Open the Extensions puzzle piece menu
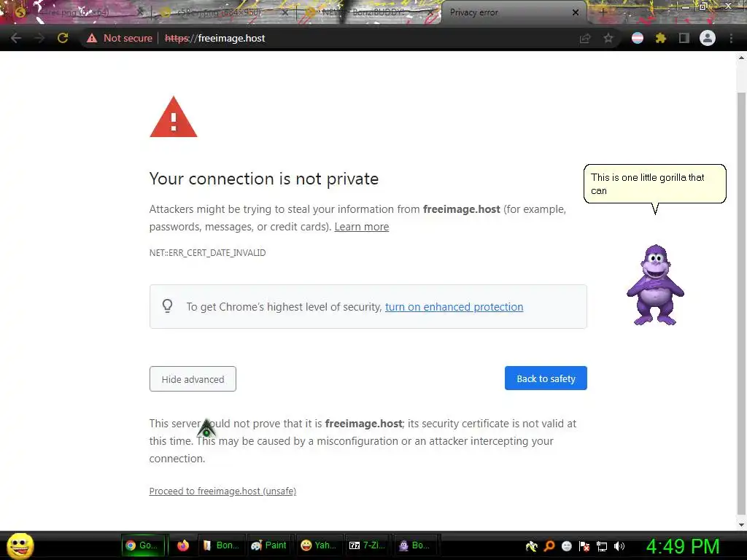This screenshot has height=560, width=747. pos(661,38)
